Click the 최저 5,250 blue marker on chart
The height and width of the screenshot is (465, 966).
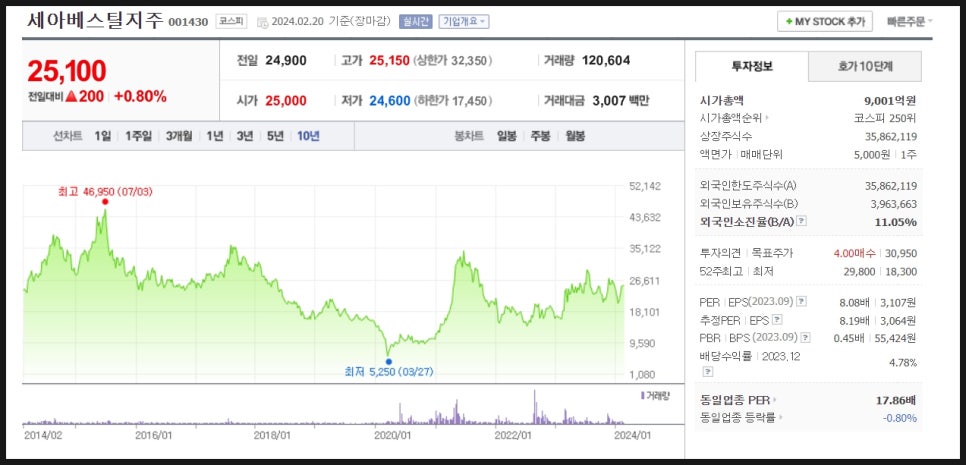(389, 362)
